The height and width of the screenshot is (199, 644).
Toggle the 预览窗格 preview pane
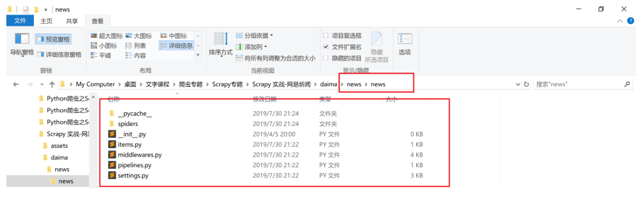[53, 39]
